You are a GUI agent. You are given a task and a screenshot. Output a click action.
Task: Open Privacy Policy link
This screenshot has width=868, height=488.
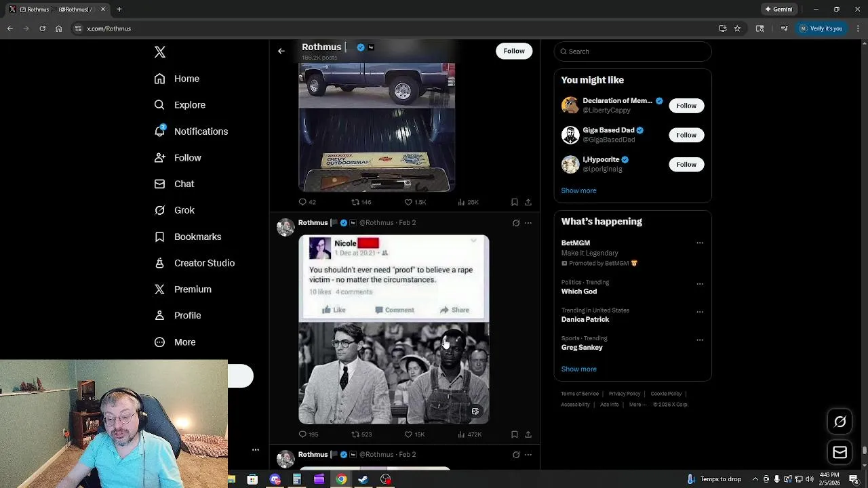click(x=625, y=394)
